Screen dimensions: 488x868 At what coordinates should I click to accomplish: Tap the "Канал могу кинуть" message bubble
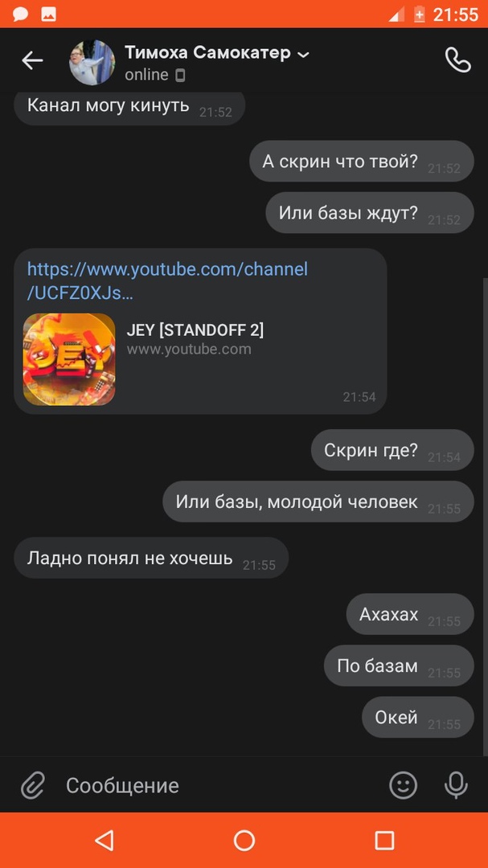tap(129, 105)
